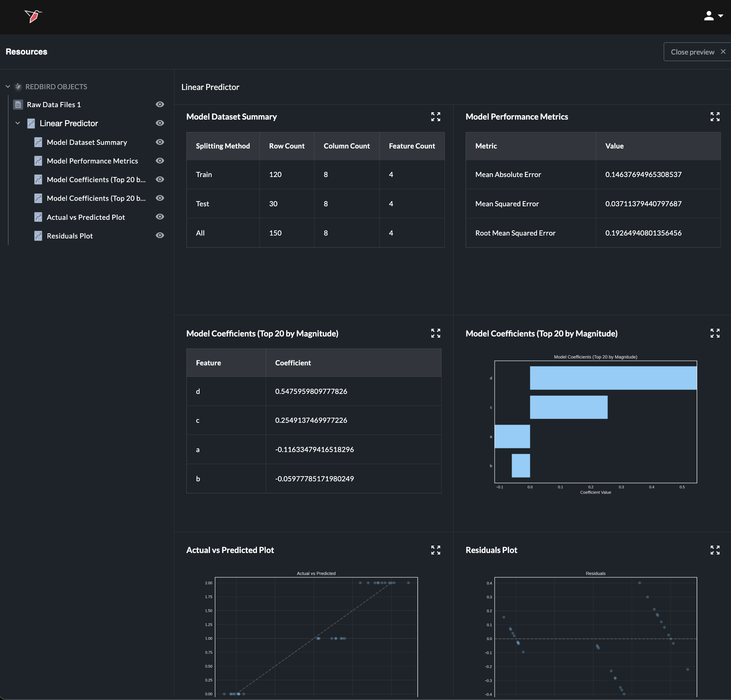Expand the coefficients bar chart to fullscreen
731x700 pixels.
pos(715,333)
